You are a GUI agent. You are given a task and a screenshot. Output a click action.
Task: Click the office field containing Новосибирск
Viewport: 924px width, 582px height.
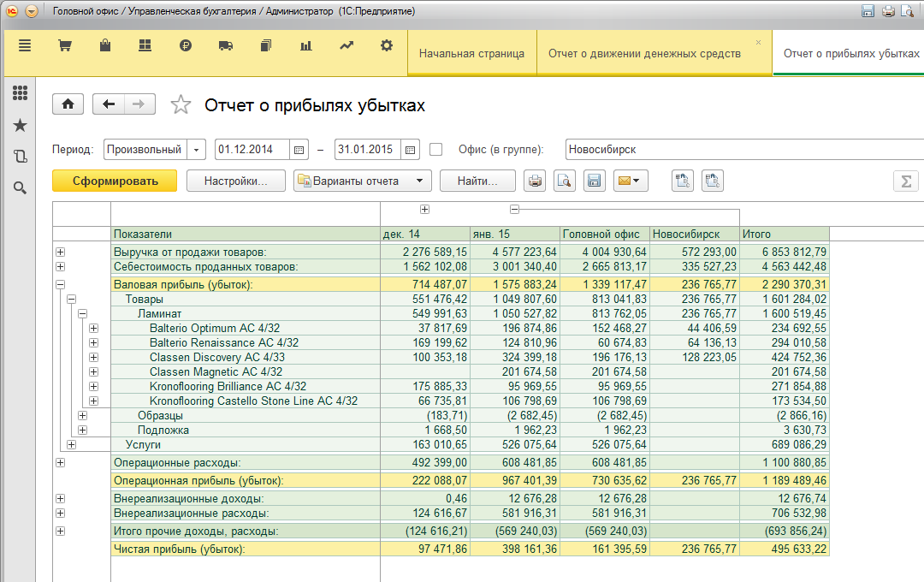pyautogui.click(x=744, y=150)
